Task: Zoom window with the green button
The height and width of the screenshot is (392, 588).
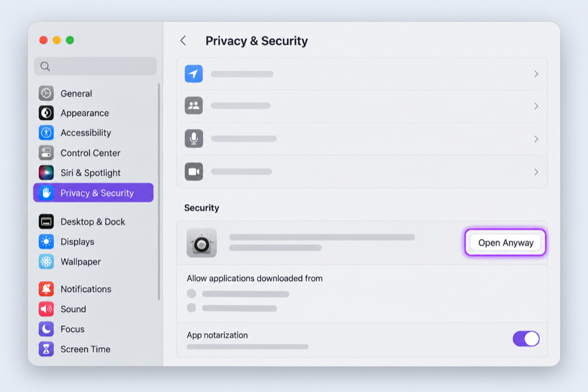Action: (70, 40)
